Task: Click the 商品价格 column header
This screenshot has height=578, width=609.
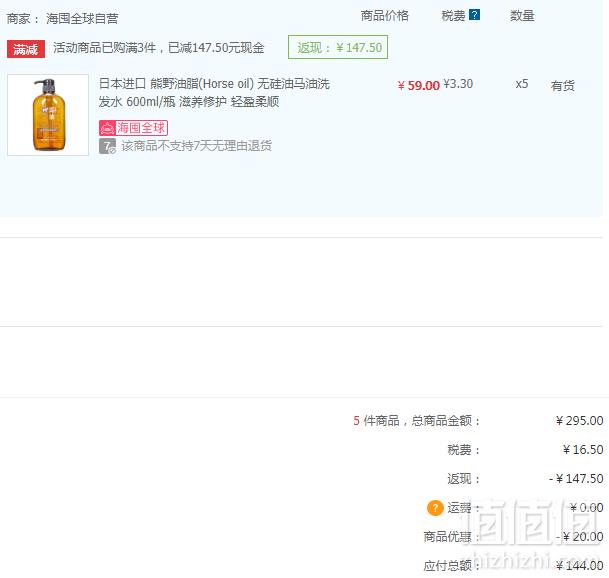Action: click(x=385, y=16)
